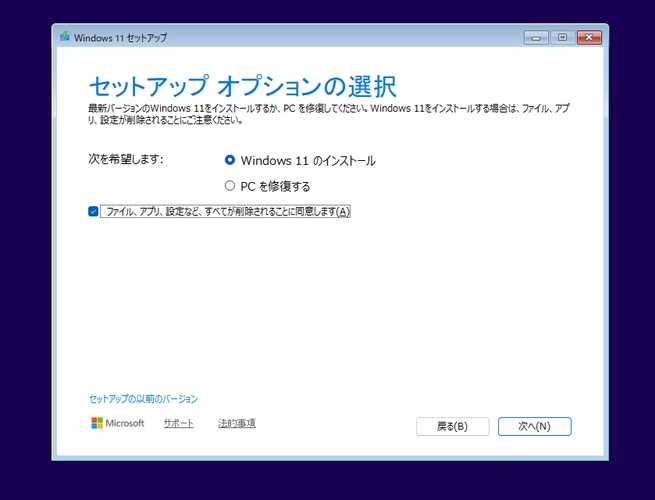Screen dimensions: 655x500
Task: Proceed with the 次へ(N) button
Action: (x=535, y=426)
